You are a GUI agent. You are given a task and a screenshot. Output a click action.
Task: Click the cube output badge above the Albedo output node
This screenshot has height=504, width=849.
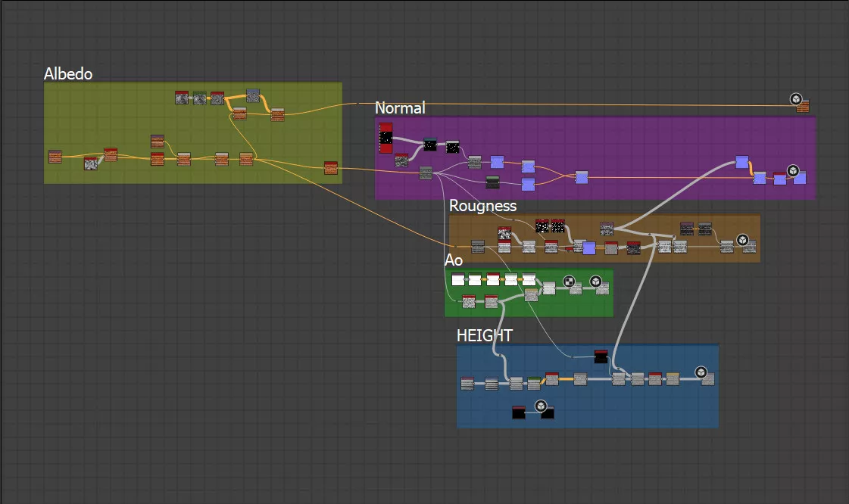(x=796, y=98)
